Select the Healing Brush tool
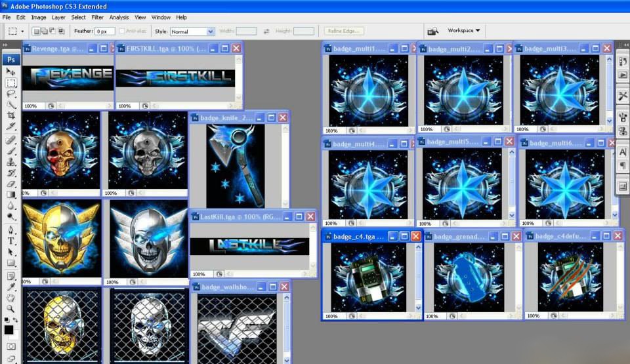 (x=11, y=140)
